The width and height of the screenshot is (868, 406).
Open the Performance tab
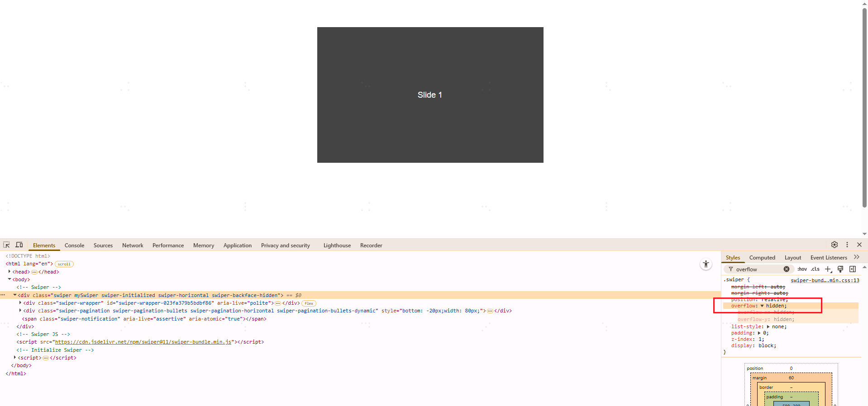pos(168,245)
